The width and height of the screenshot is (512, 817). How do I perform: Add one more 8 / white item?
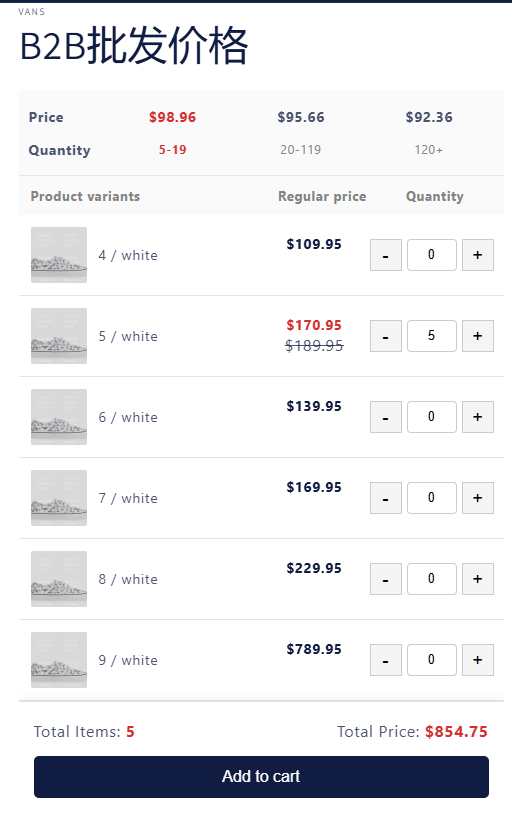coord(478,579)
